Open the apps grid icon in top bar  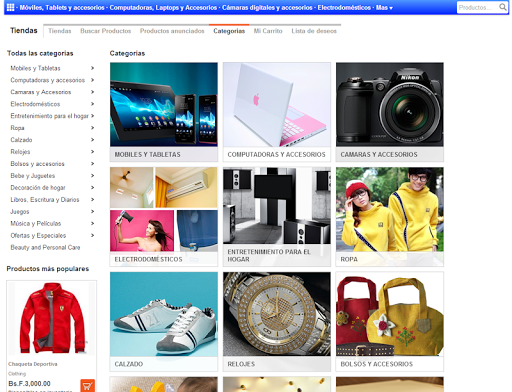coord(10,7)
